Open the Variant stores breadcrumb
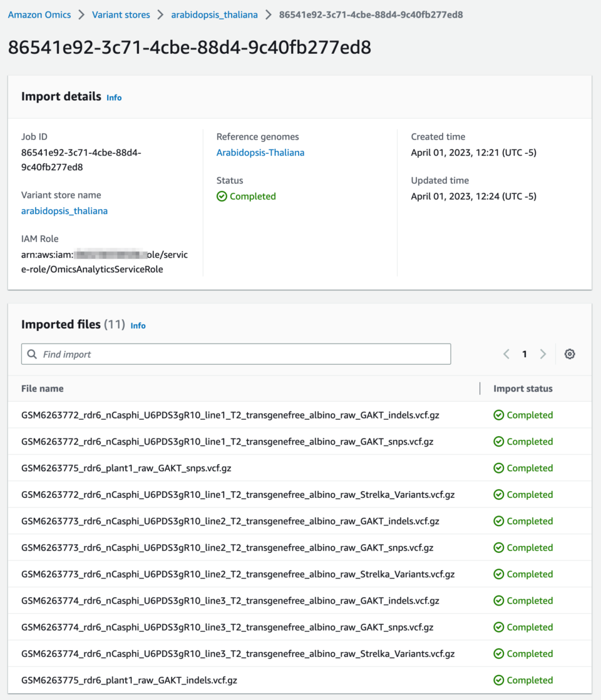The width and height of the screenshot is (601, 700). [x=121, y=14]
